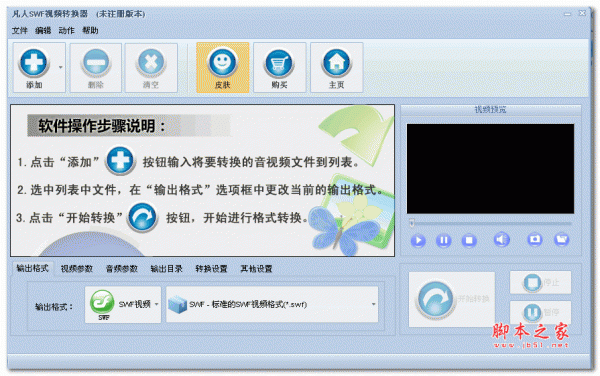
Task: Close the converter window
Action: 582,13
